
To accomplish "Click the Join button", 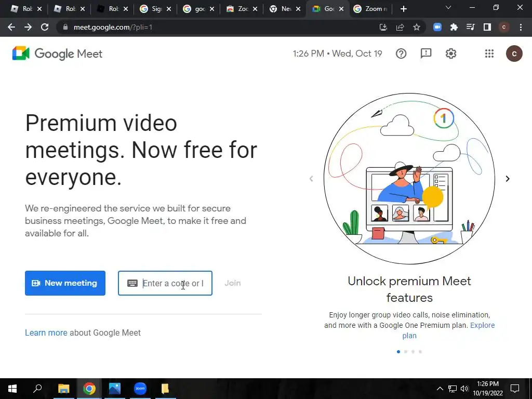I will pos(233,283).
